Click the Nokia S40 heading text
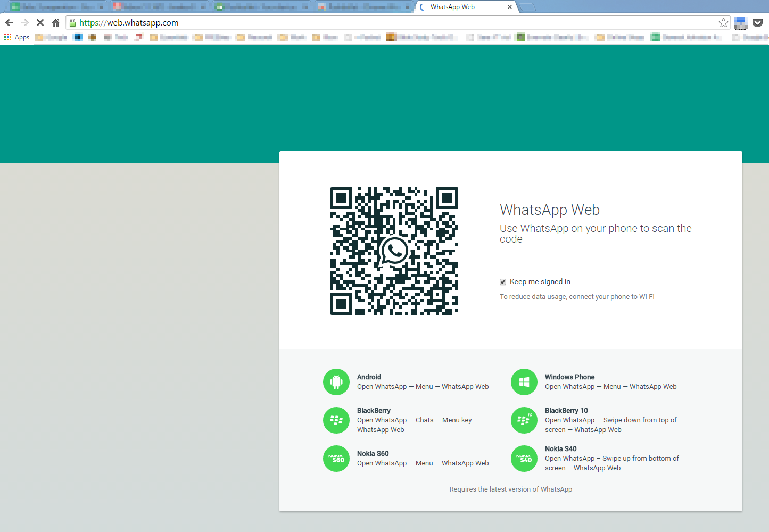 [560, 449]
